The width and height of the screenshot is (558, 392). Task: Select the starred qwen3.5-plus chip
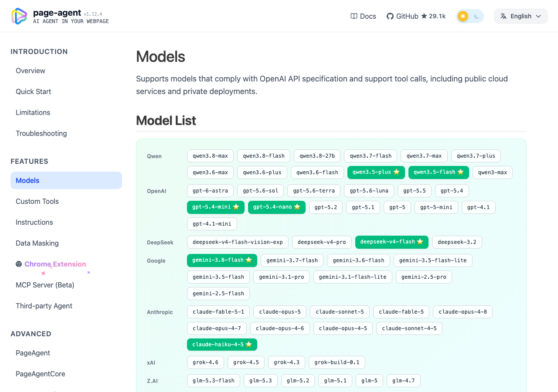coord(376,172)
